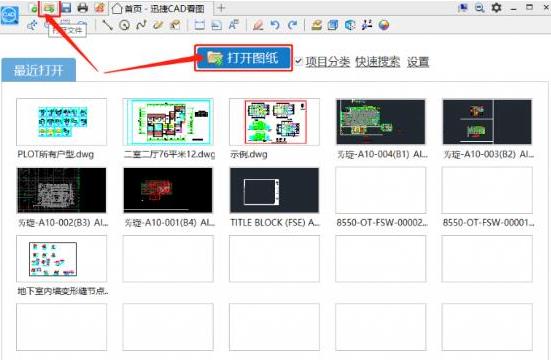The height and width of the screenshot is (360, 551).
Task: Open the 示例.dwg thumbnail
Action: [274, 122]
